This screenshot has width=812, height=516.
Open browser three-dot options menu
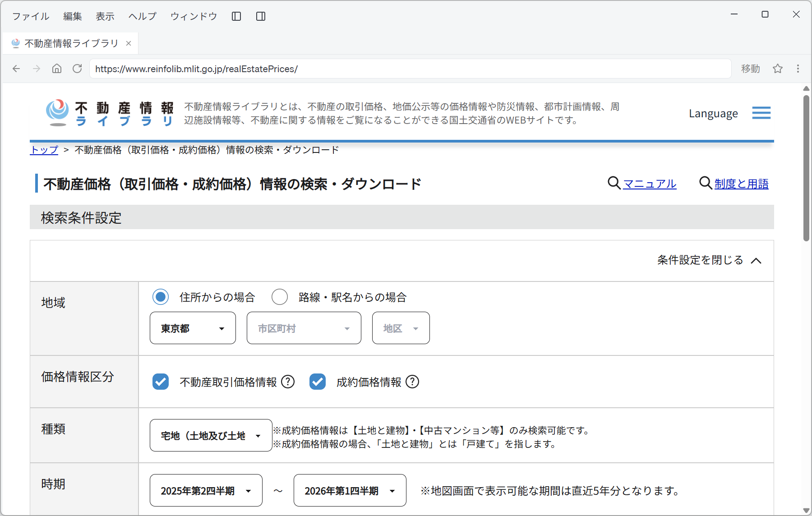coord(798,69)
